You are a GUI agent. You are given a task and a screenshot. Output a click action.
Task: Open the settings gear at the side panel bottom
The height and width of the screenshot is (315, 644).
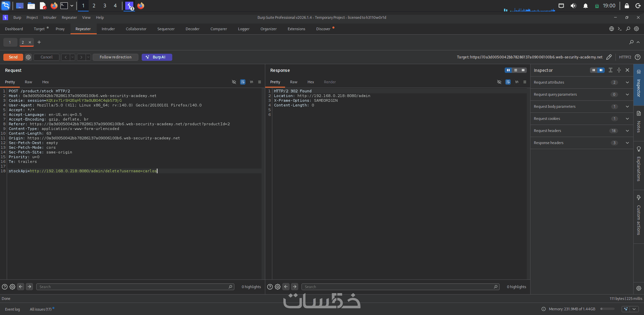coord(639,288)
